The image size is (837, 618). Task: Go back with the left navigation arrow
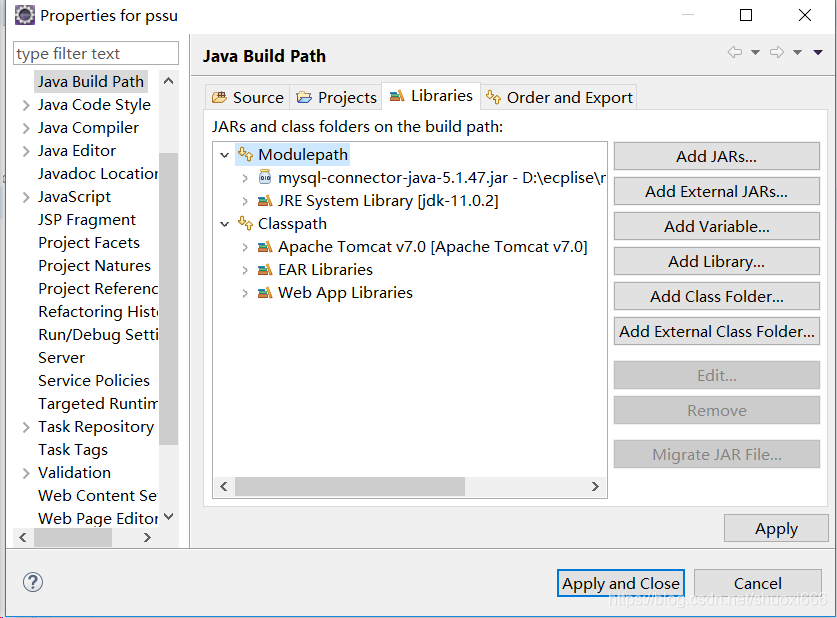pos(735,52)
